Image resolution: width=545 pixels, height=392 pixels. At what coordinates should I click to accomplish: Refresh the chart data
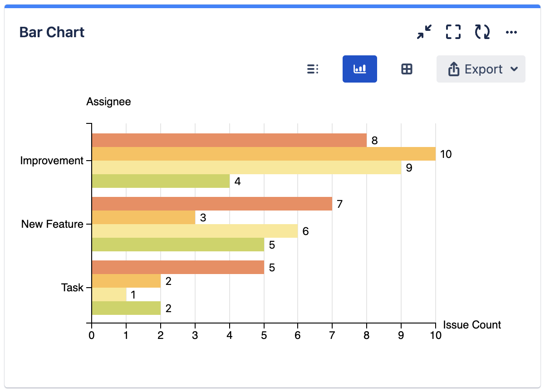tap(482, 32)
